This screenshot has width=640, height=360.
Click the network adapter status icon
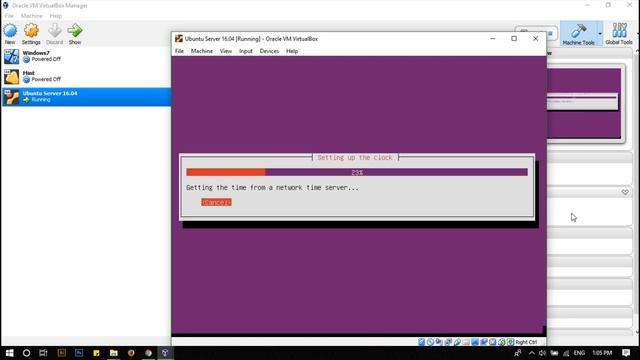(448, 342)
